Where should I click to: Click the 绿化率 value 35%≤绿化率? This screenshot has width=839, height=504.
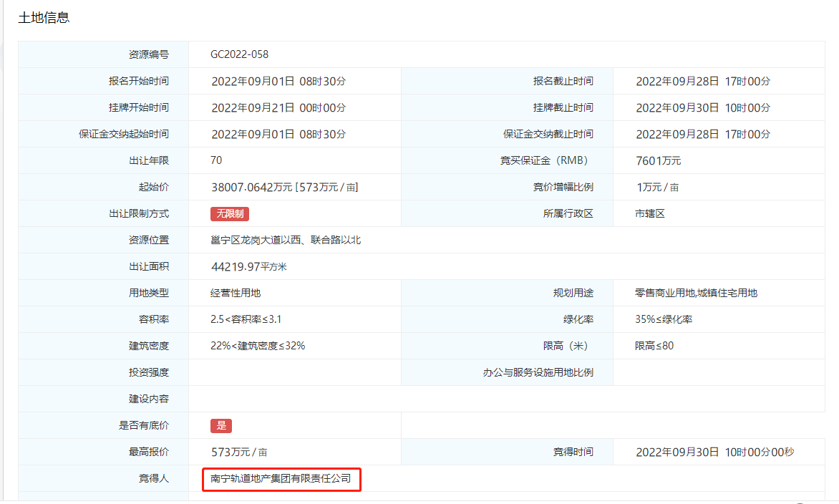point(664,319)
